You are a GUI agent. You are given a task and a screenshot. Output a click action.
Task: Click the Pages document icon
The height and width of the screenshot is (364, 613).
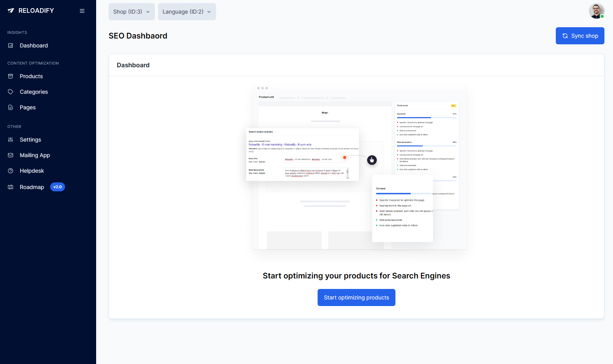11,107
